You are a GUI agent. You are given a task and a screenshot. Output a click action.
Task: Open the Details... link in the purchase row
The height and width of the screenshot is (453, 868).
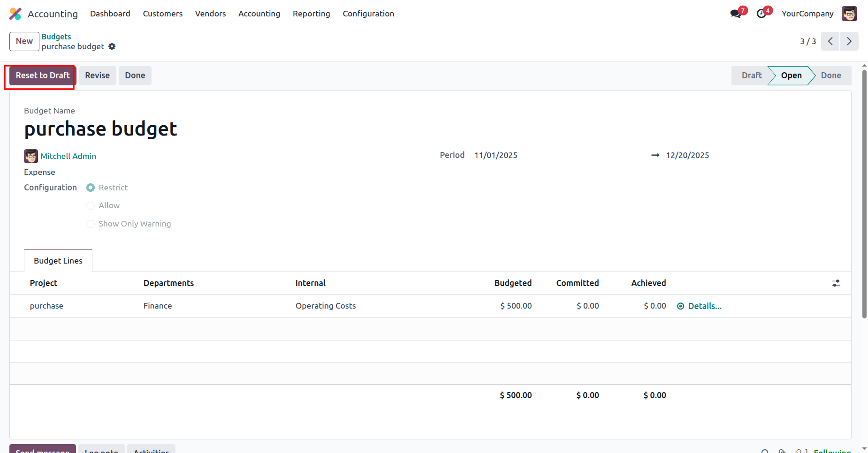(x=700, y=306)
